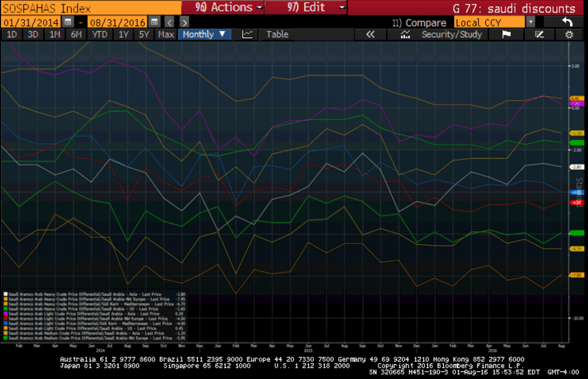Open the end date calendar picker
Screen dimensions: 588x379
[x=155, y=22]
